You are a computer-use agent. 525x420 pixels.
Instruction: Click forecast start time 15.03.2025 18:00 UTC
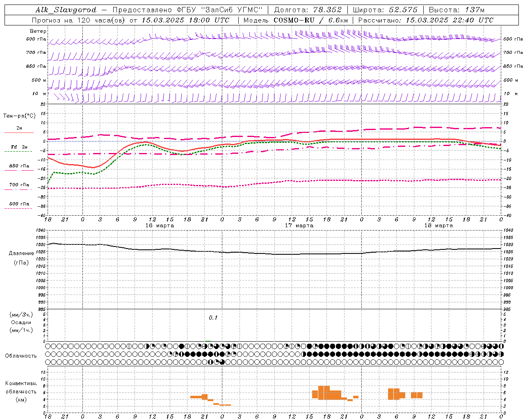(185, 20)
